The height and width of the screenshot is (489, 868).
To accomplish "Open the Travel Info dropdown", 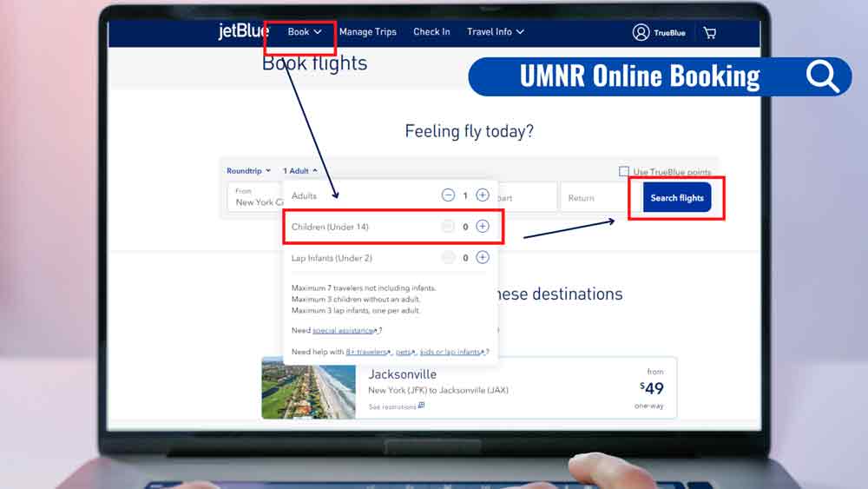I will coord(495,32).
